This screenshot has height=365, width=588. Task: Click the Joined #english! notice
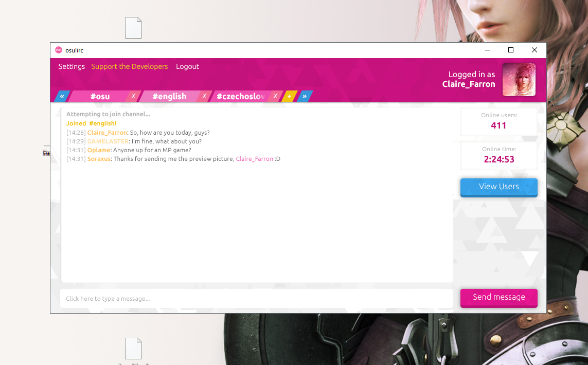[x=91, y=123]
